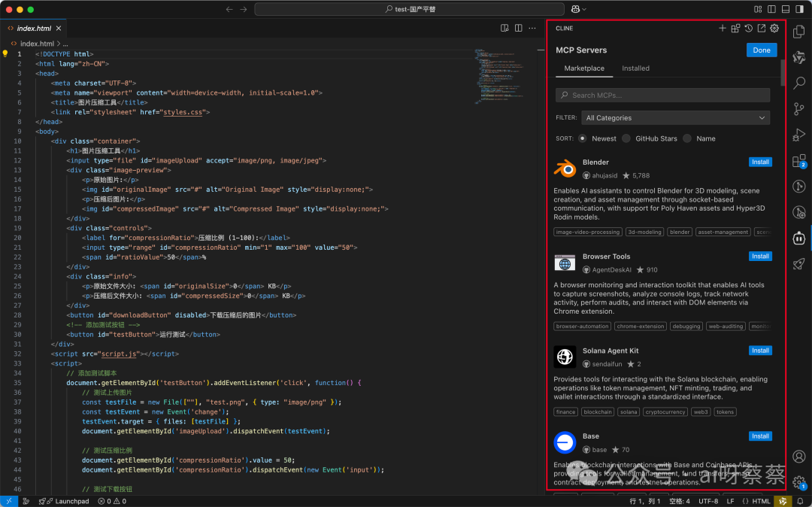Viewport: 812px width, 507px height.
Task: Customize layout icon in title bar
Action: click(x=758, y=9)
